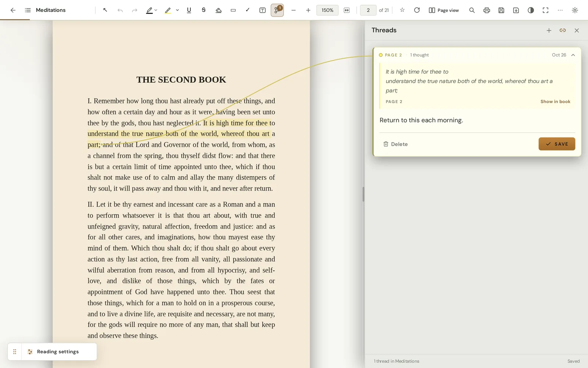Viewport: 588px width, 368px height.
Task: Zoom out with the minus button
Action: 293,10
